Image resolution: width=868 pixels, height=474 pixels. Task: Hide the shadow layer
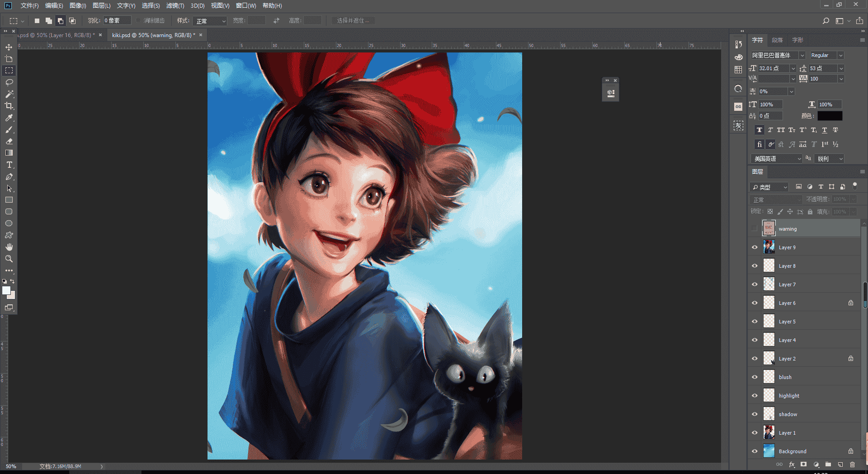point(755,414)
